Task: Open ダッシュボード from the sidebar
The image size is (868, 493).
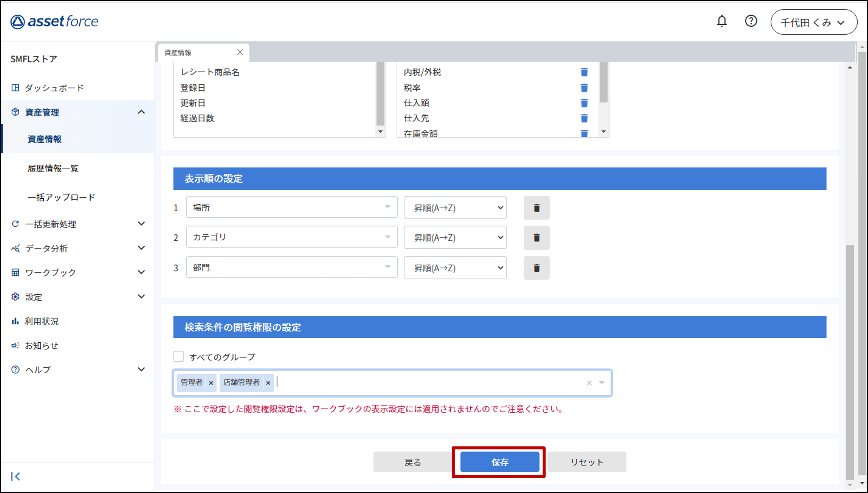Action: point(54,88)
